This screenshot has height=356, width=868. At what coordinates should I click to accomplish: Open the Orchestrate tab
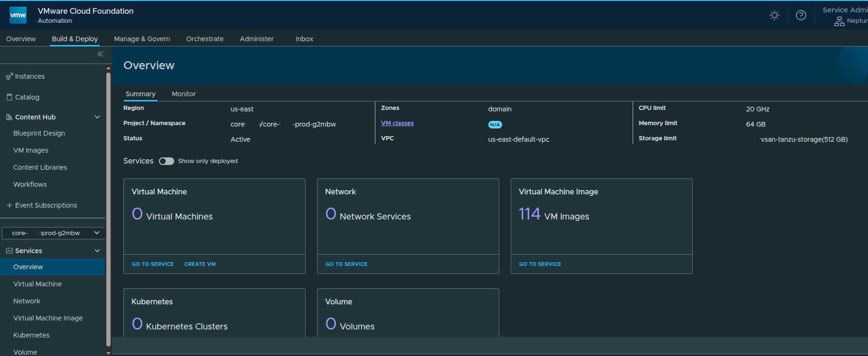pyautogui.click(x=205, y=39)
